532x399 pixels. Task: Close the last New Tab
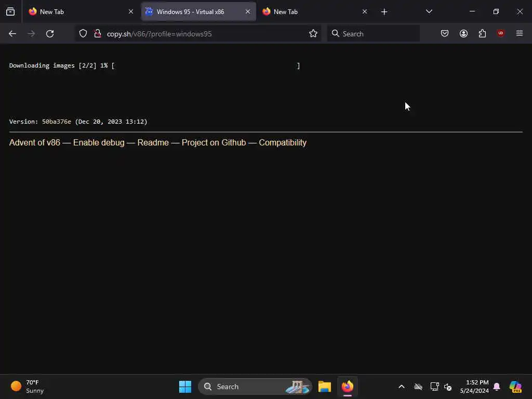point(365,11)
